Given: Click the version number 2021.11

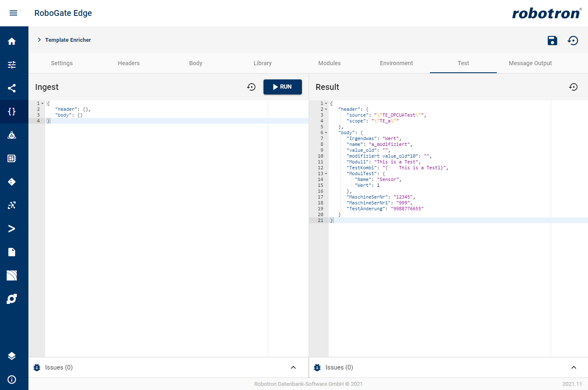Looking at the screenshot, I should [572, 384].
